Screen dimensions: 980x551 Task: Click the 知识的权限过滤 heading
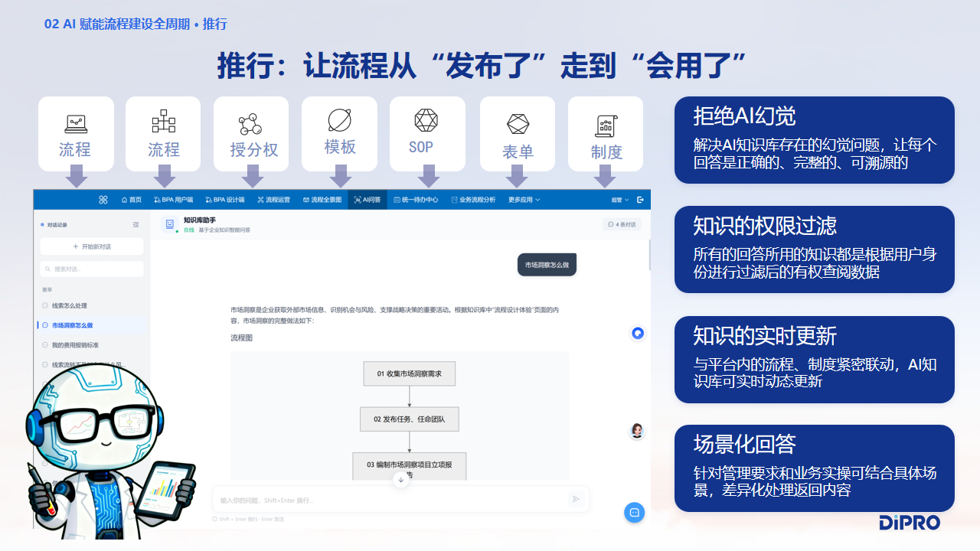(765, 225)
